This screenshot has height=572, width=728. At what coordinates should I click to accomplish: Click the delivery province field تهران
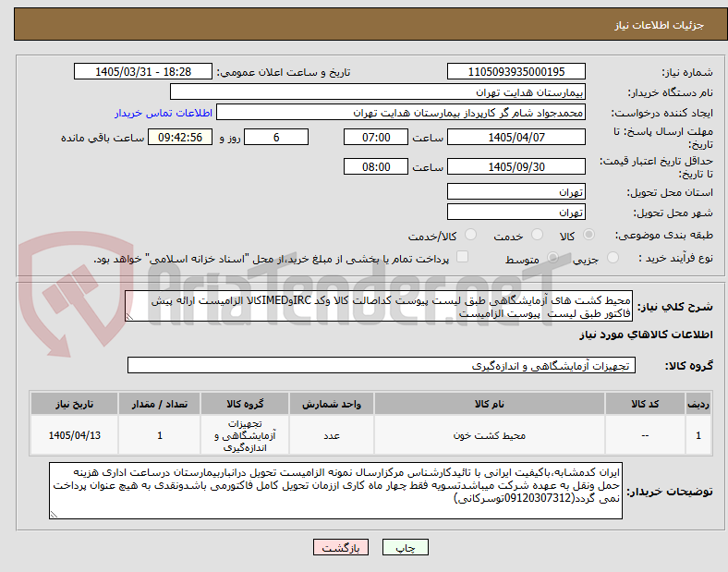click(x=516, y=192)
